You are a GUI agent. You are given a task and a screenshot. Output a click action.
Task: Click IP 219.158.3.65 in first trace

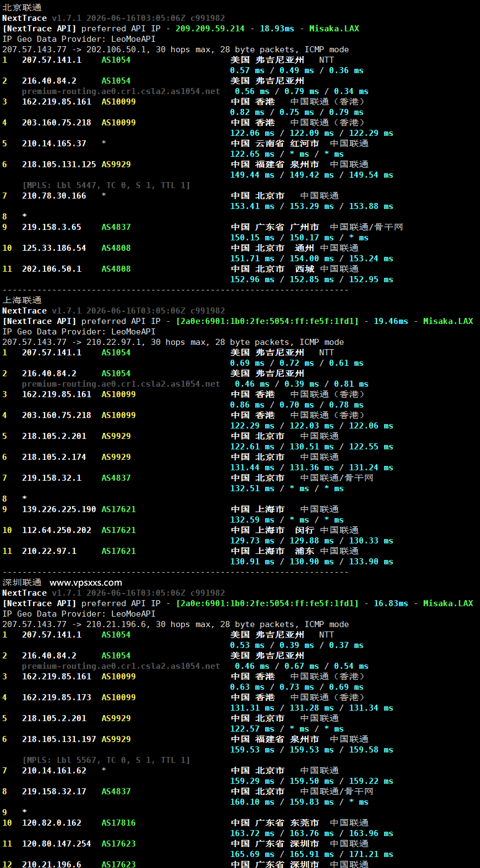52,227
